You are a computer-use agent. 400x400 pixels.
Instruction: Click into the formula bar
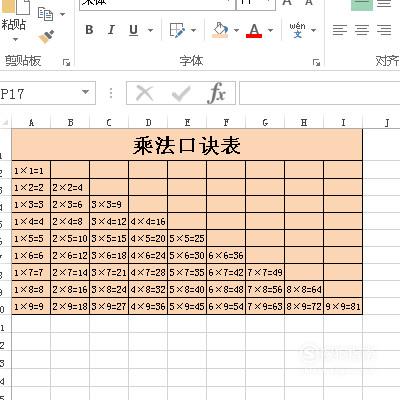coord(320,93)
